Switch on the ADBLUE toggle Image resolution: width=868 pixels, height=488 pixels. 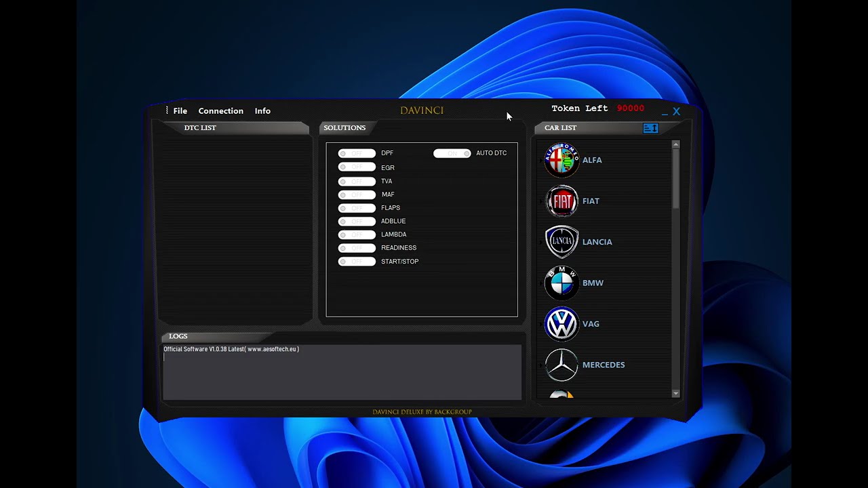pyautogui.click(x=357, y=221)
